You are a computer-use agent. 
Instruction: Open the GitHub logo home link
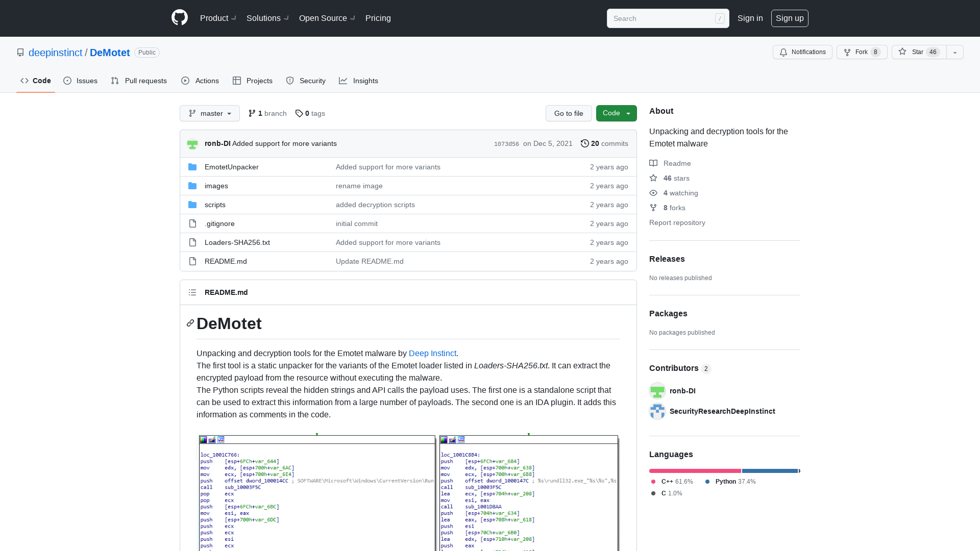[x=180, y=18]
